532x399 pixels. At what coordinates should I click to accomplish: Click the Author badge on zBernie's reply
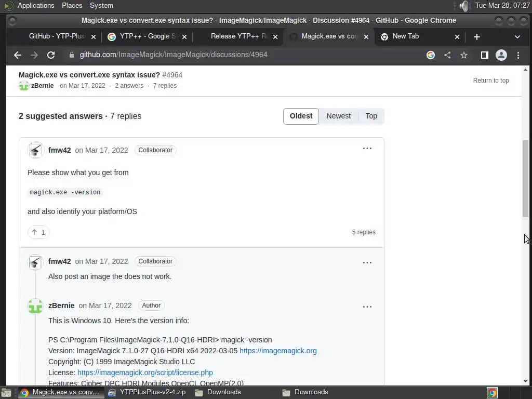[151, 305]
